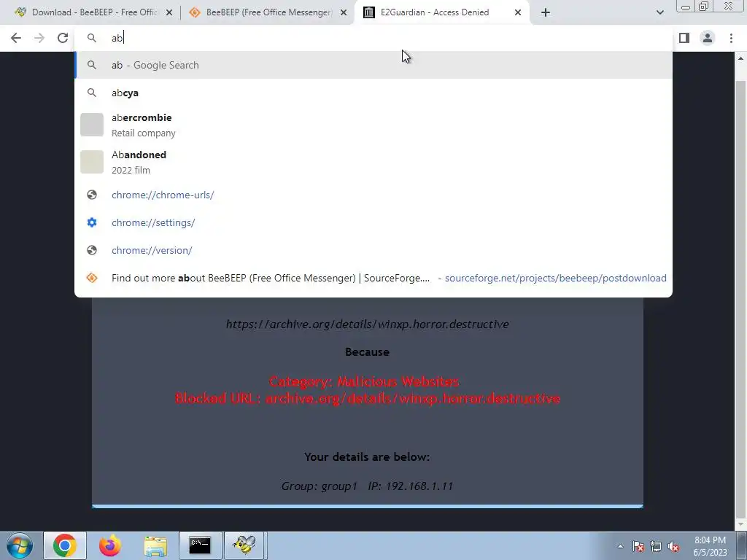This screenshot has width=747, height=560.
Task: Open BeeBEEP bee icon in the taskbar
Action: click(245, 545)
